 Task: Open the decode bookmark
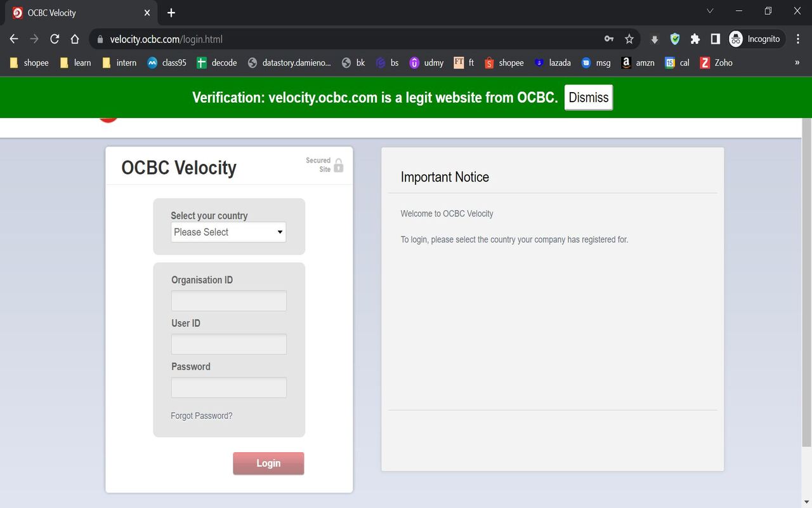click(216, 62)
